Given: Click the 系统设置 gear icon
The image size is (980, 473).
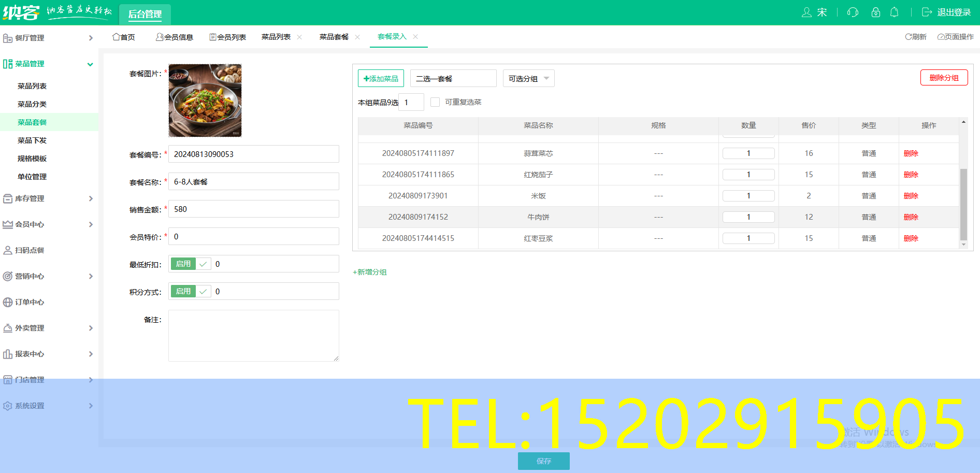Looking at the screenshot, I should [x=8, y=406].
